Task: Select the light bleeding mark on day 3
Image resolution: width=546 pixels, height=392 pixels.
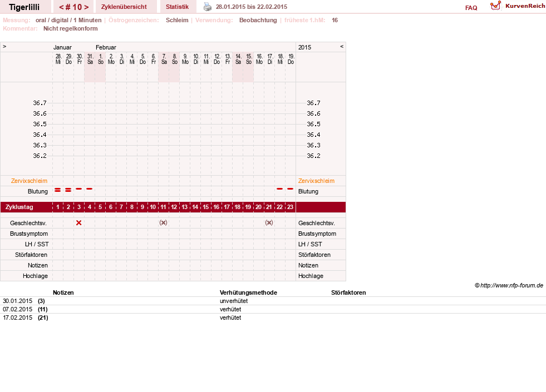Action: tap(79, 189)
